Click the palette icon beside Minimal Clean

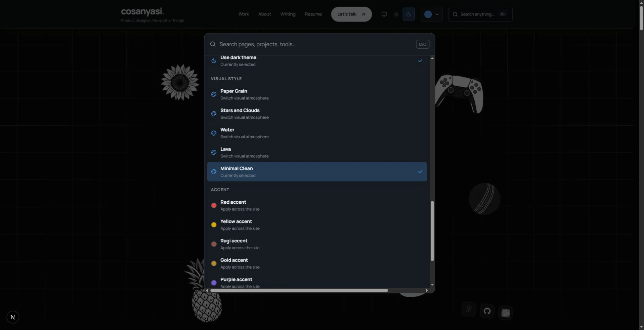214,172
